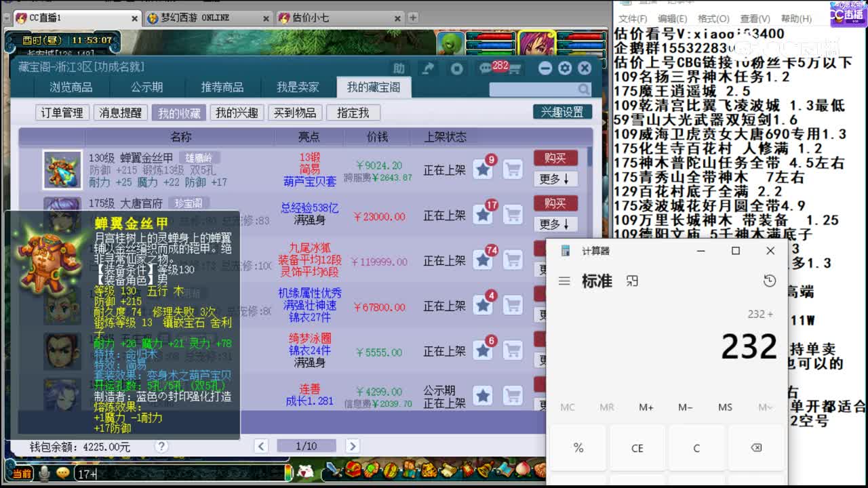Image resolution: width=868 pixels, height=488 pixels.
Task: Open Notepad 格式(O) menu
Action: click(713, 19)
